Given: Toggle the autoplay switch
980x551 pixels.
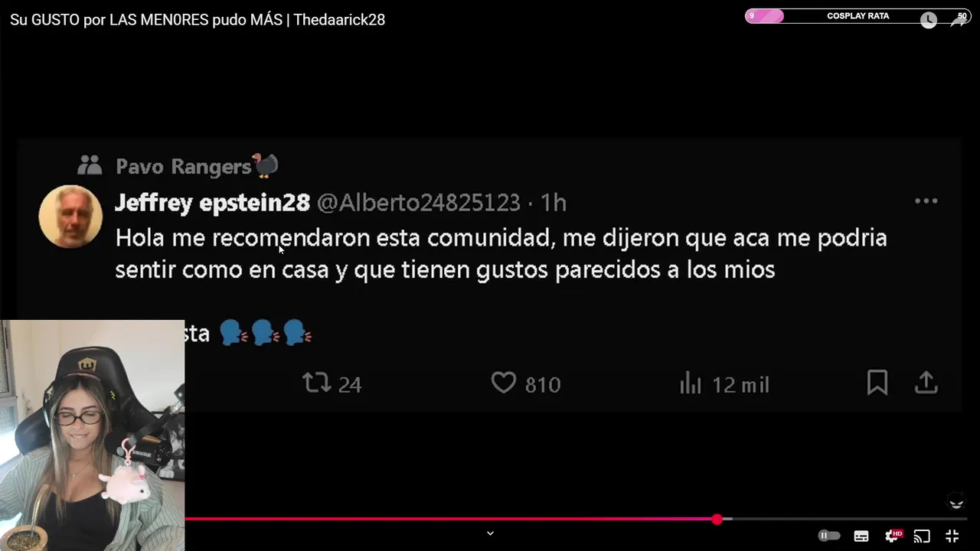Looking at the screenshot, I should (x=829, y=536).
